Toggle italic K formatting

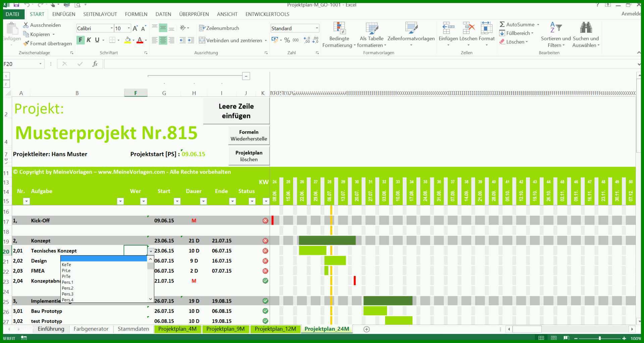[x=89, y=40]
